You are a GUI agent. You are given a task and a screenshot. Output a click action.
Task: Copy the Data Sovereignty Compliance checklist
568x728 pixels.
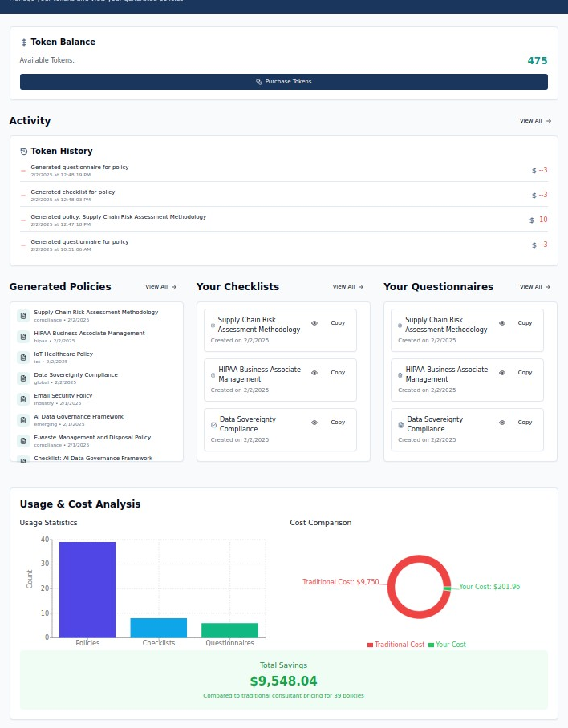[338, 423]
